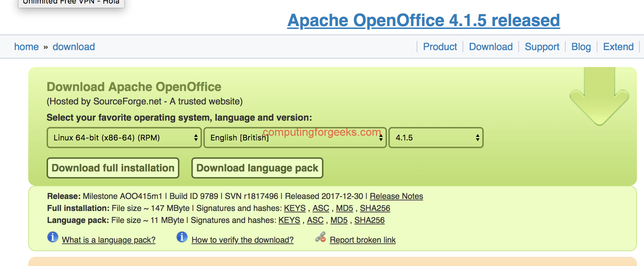This screenshot has height=266, width=644.
Task: Click the 'Milestone AOO415m1' release text
Action: tap(123, 196)
